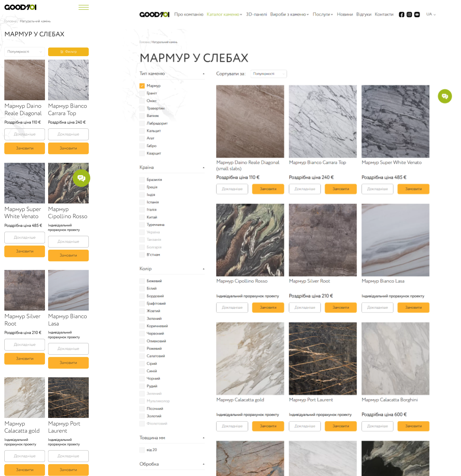
Task: Open the Facebook page icon
Action: [401, 14]
